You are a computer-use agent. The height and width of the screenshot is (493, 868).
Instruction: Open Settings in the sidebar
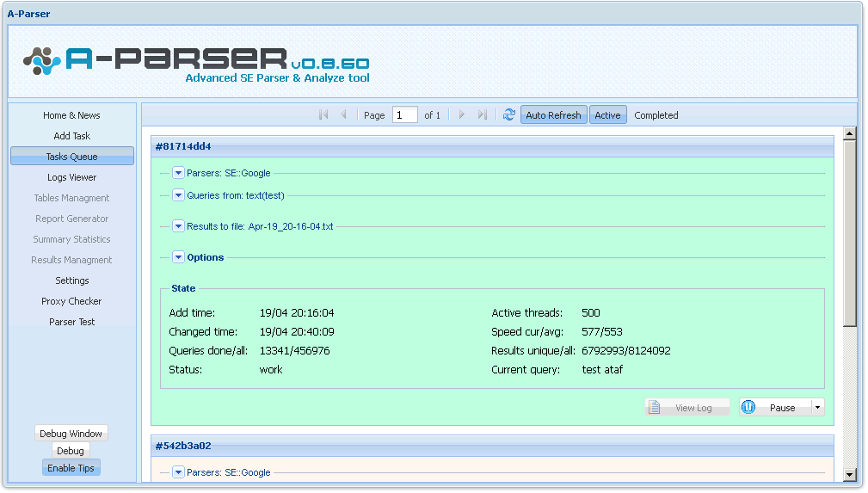(x=72, y=280)
